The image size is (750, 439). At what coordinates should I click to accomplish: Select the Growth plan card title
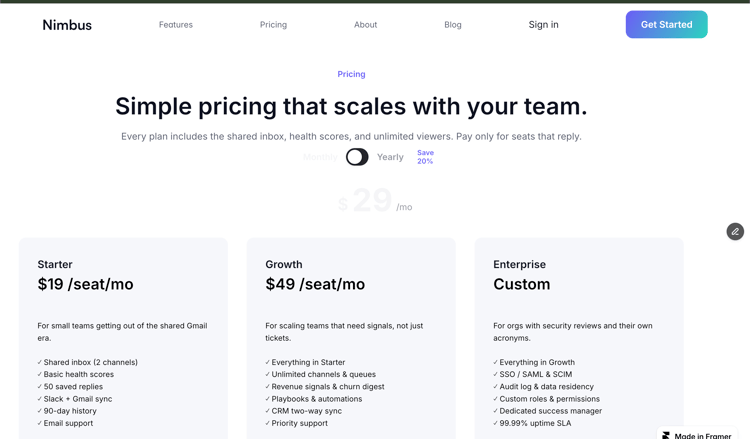[x=284, y=264]
